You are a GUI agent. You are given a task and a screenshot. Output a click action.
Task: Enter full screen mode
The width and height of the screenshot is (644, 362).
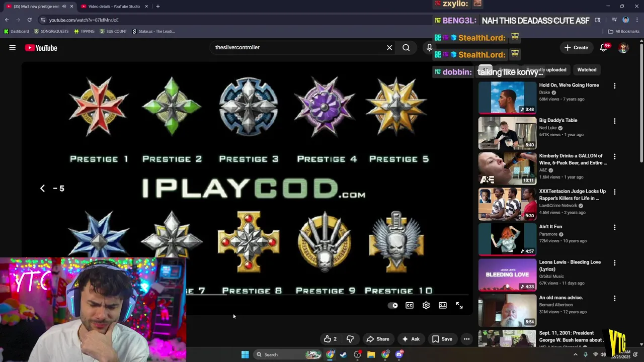click(459, 305)
